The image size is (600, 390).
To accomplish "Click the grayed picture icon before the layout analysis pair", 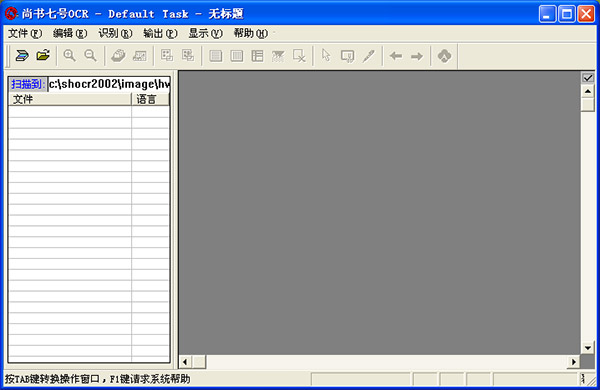I will pos(139,56).
